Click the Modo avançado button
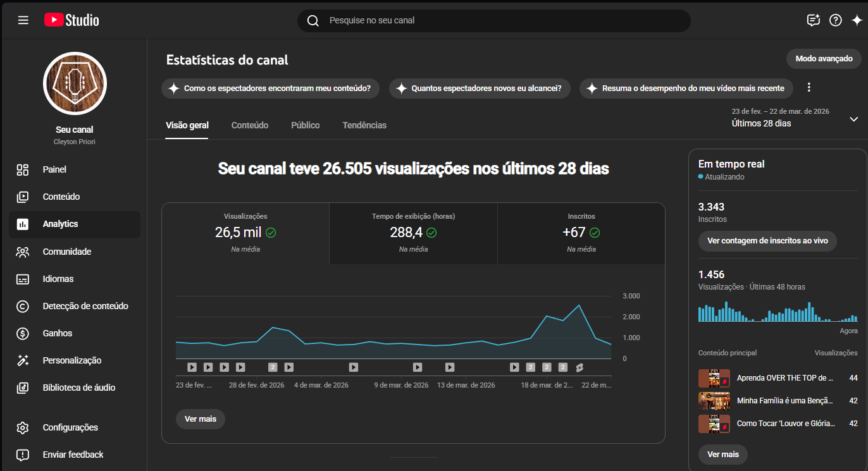868x471 pixels. (x=824, y=59)
